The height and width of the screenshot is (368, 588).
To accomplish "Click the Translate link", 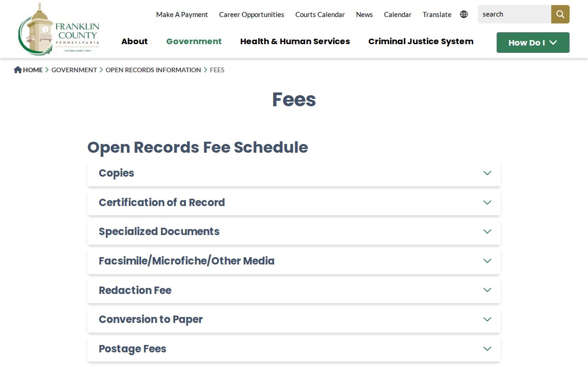I will point(437,14).
